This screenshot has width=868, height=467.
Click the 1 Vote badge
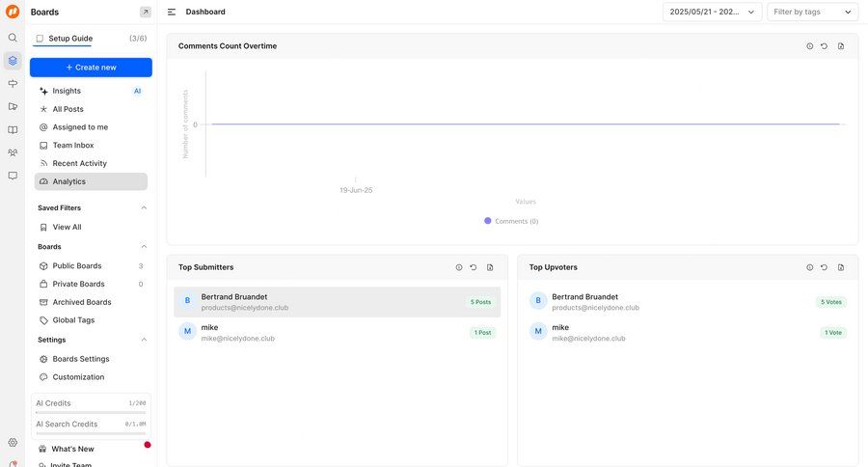click(832, 332)
